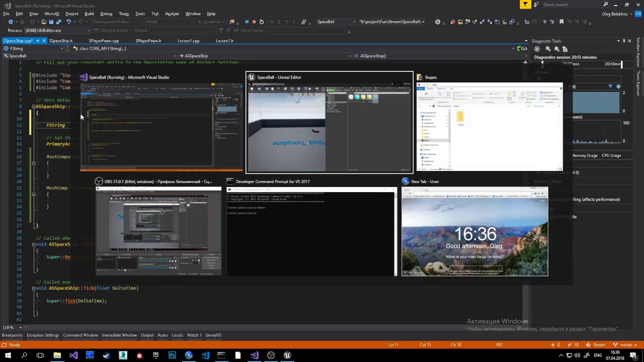Viewport: 644px width, 362px height.
Task: Switch to Lesson1.cpp tab
Action: 188,41
